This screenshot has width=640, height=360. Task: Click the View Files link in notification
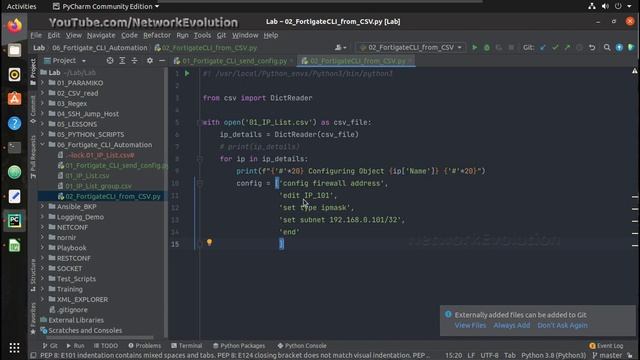[470, 325]
